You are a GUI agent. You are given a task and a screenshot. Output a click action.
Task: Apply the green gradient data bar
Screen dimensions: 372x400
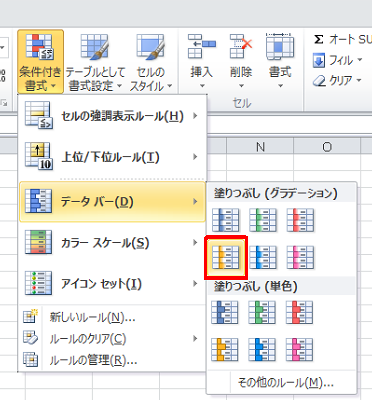point(263,220)
